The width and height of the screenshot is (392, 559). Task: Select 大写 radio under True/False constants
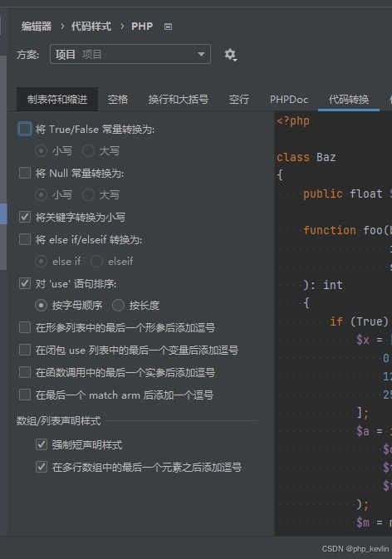click(88, 151)
